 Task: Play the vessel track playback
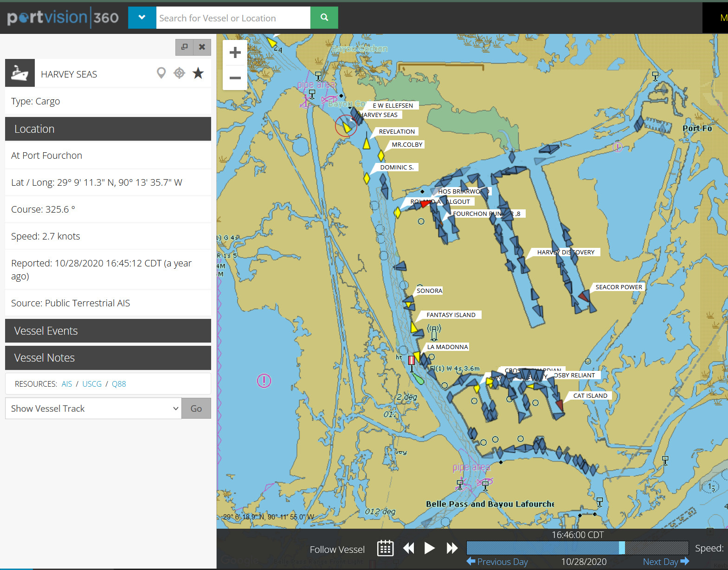[x=430, y=548]
